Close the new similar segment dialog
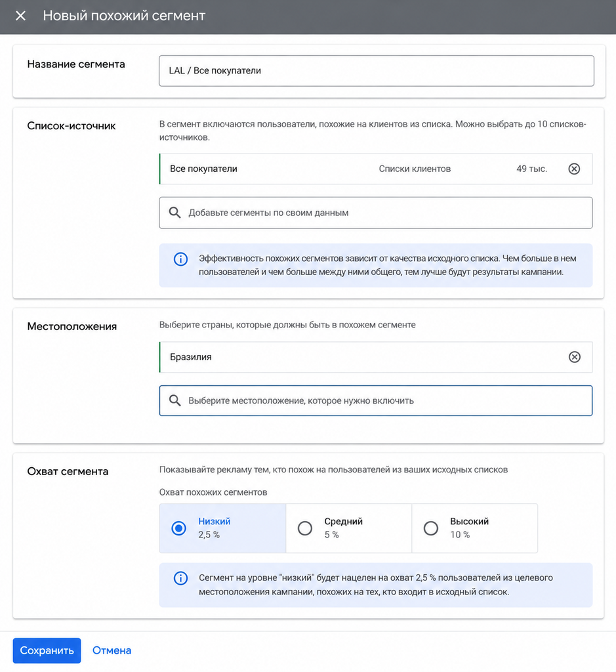 pyautogui.click(x=20, y=16)
